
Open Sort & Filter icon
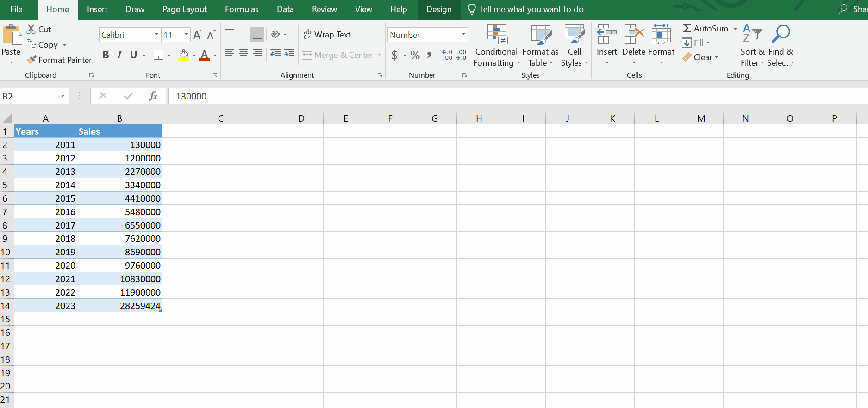coord(752,33)
